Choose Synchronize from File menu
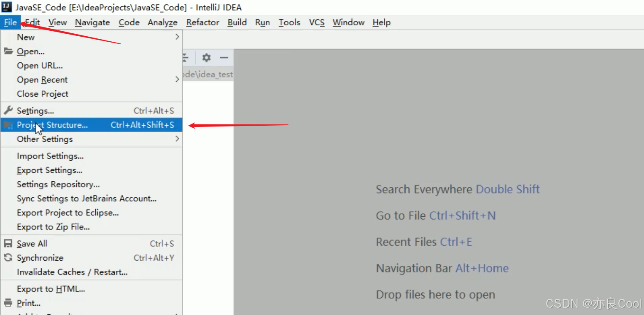 [x=92, y=258]
